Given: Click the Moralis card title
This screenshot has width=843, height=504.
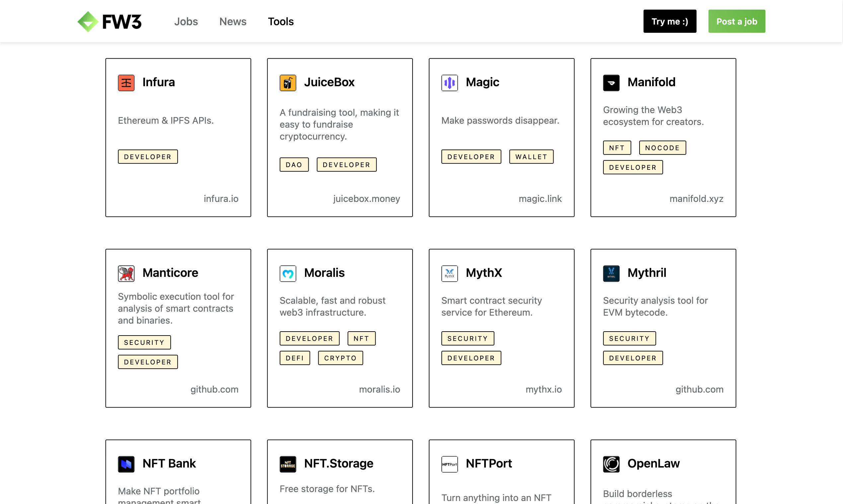Looking at the screenshot, I should (x=324, y=273).
